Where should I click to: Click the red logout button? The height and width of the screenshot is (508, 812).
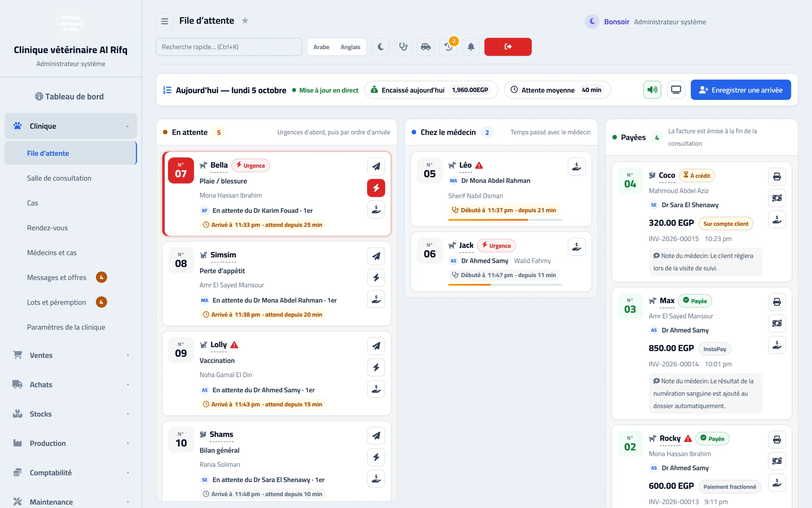click(508, 47)
